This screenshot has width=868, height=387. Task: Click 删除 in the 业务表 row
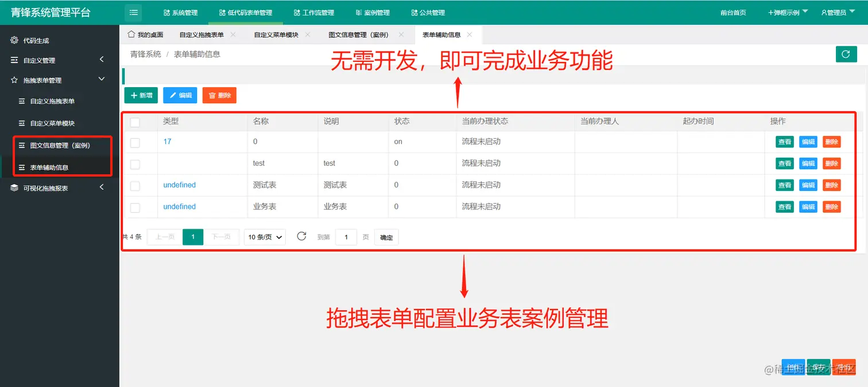click(831, 206)
